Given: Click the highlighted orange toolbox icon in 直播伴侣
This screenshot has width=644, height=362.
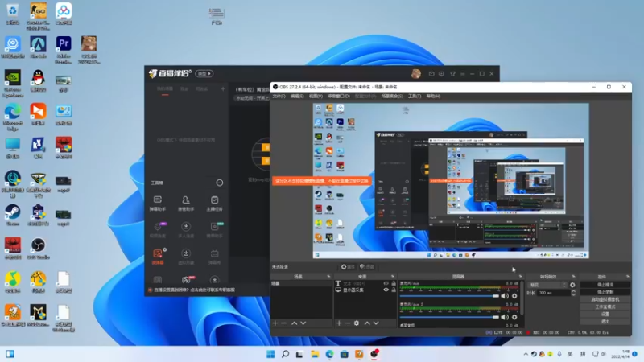Looking at the screenshot, I should (x=158, y=257).
